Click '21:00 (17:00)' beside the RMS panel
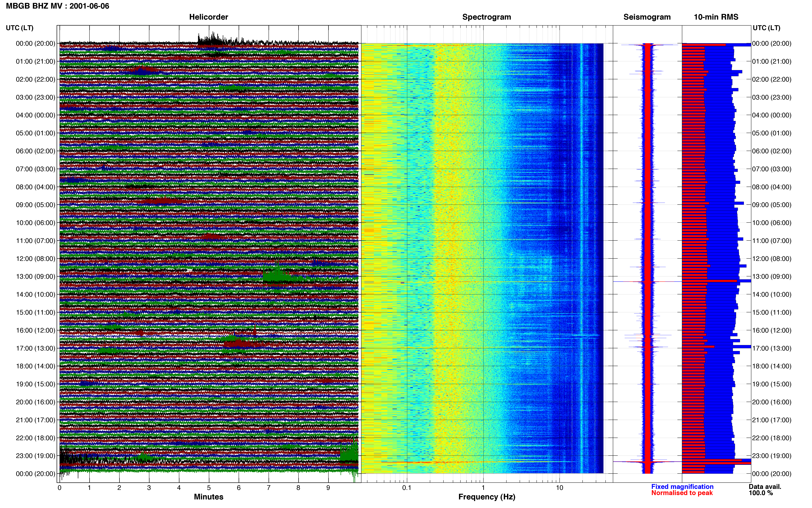 [772, 420]
